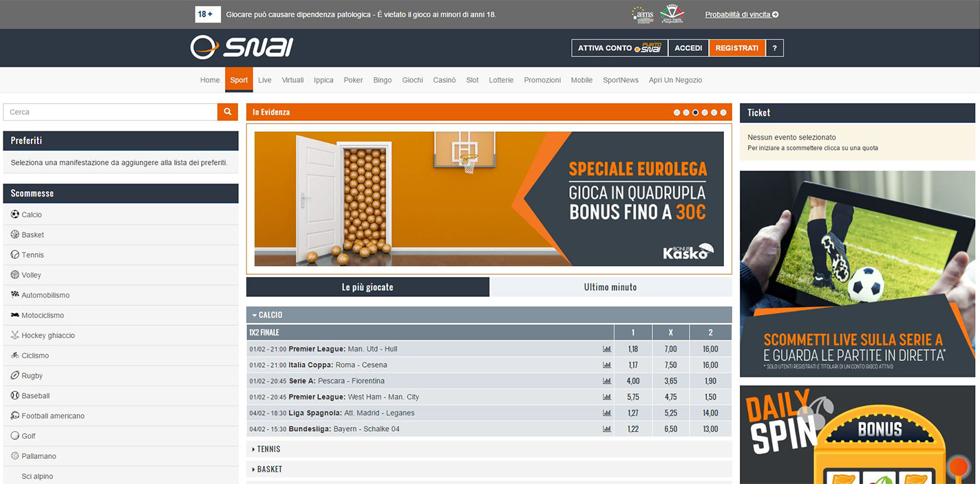Open the SportNews navigation link

pyautogui.click(x=621, y=80)
